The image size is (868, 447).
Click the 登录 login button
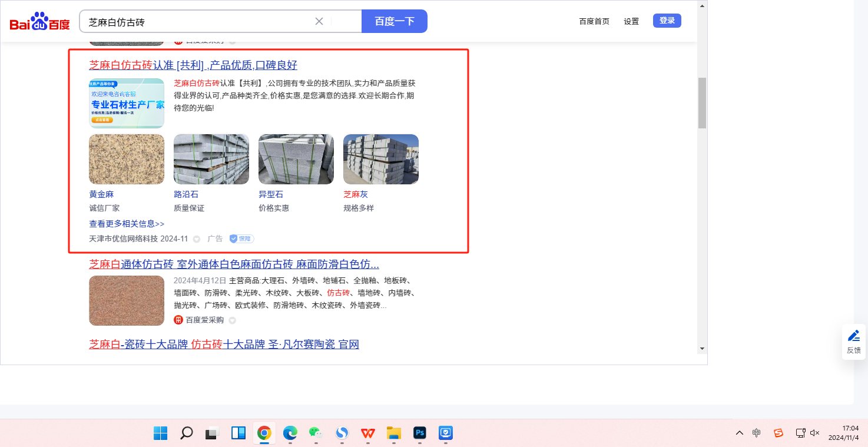click(667, 21)
